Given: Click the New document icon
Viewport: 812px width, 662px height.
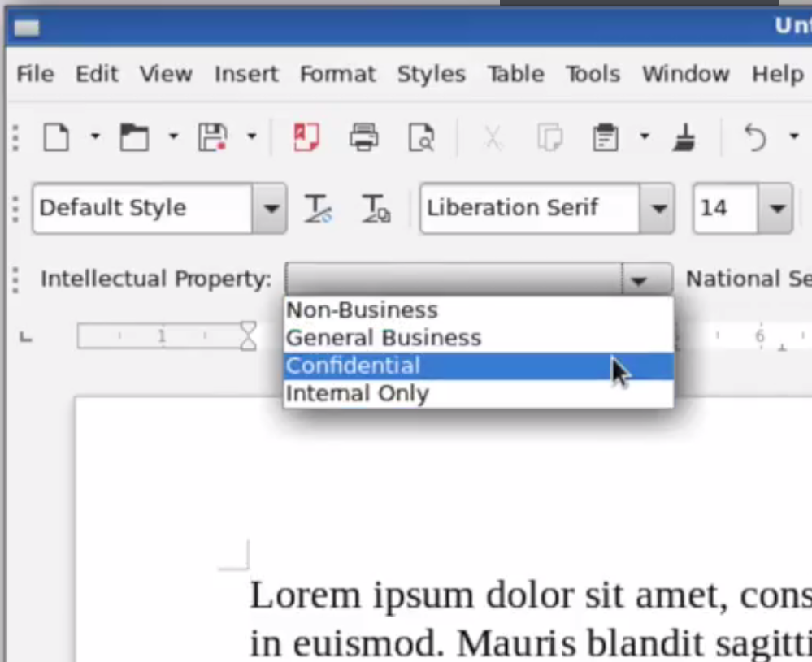Looking at the screenshot, I should pos(56,138).
